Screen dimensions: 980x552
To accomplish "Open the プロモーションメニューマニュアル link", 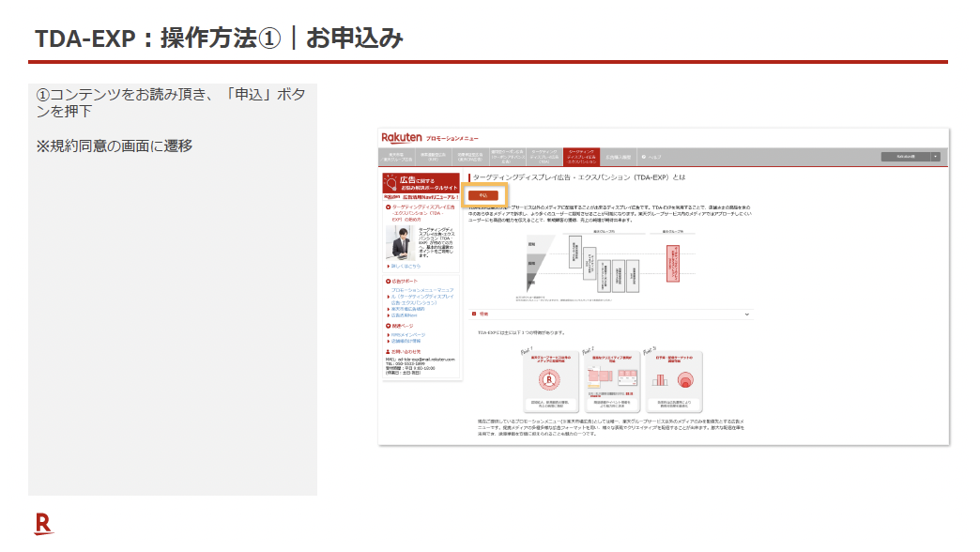I will (x=422, y=297).
